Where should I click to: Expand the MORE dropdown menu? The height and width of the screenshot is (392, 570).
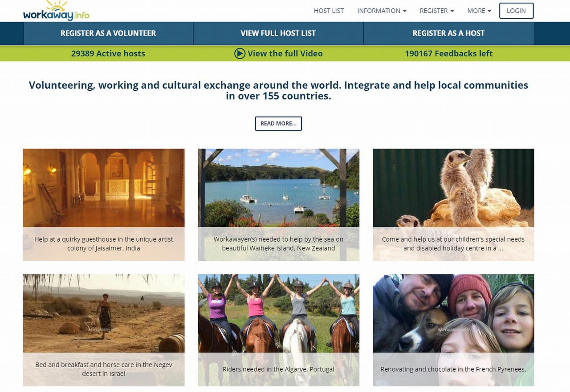(x=479, y=11)
